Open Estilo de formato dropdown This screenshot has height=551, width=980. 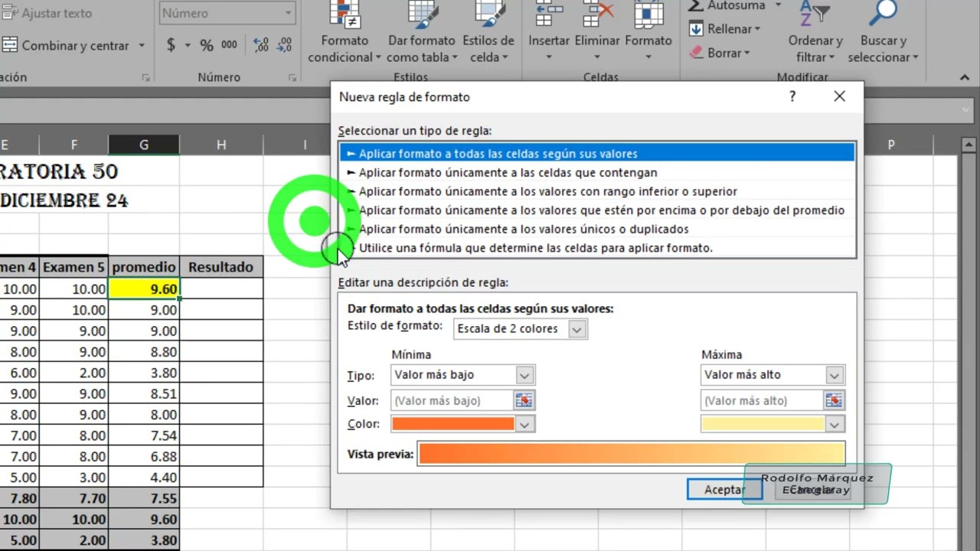click(x=577, y=329)
